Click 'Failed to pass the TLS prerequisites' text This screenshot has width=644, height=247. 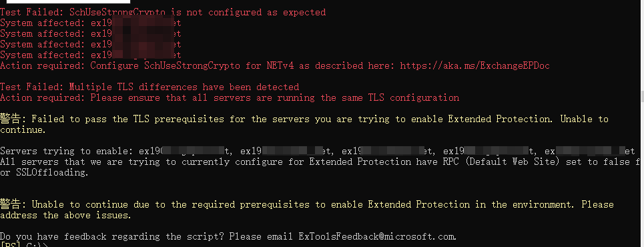click(127, 119)
